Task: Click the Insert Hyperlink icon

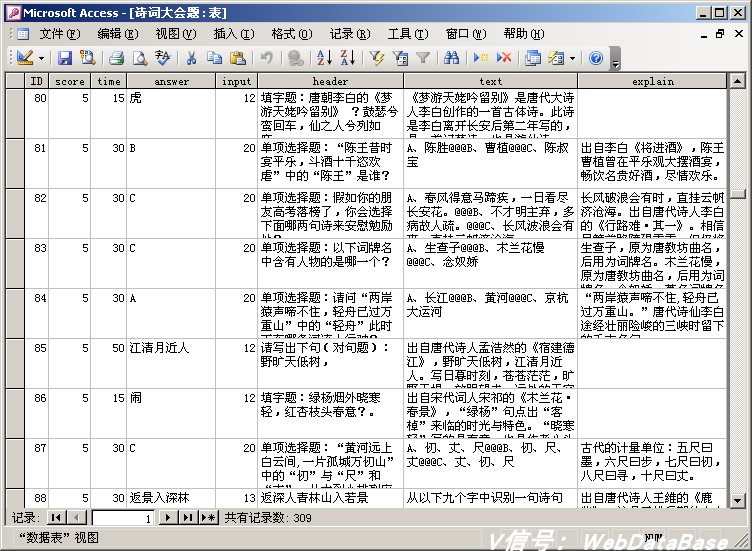Action: [x=295, y=58]
